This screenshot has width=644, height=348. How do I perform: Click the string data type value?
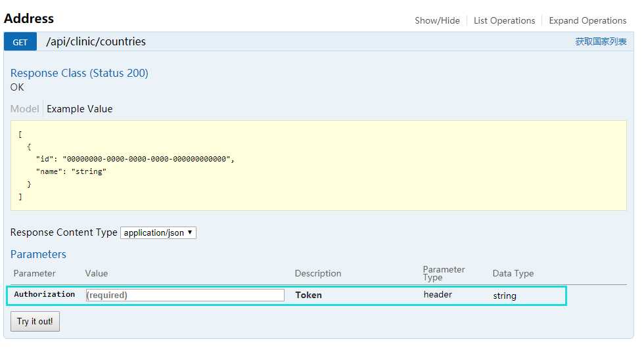pos(505,296)
